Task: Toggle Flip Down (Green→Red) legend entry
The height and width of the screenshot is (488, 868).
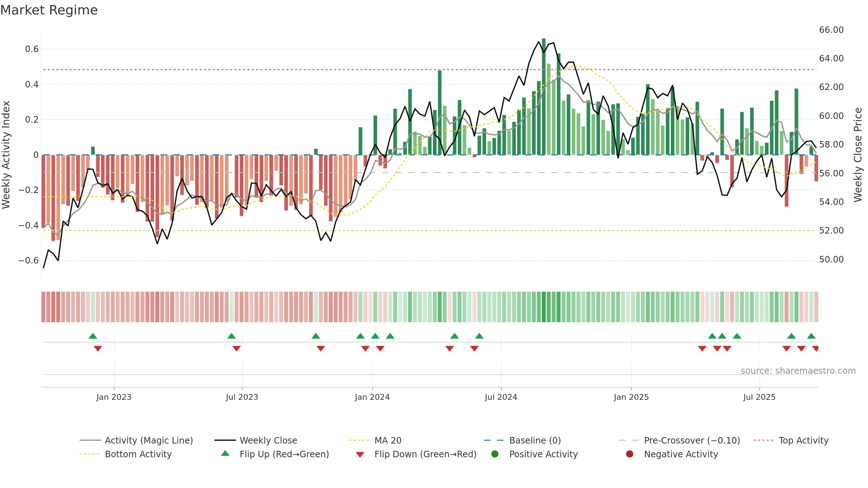Action: (x=416, y=454)
